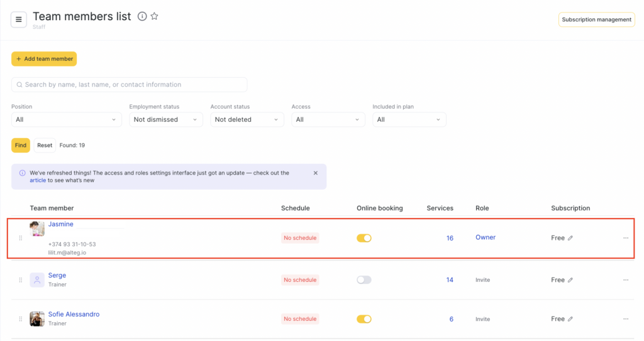Click the info icon beside page title
This screenshot has width=644, height=341.
click(142, 16)
